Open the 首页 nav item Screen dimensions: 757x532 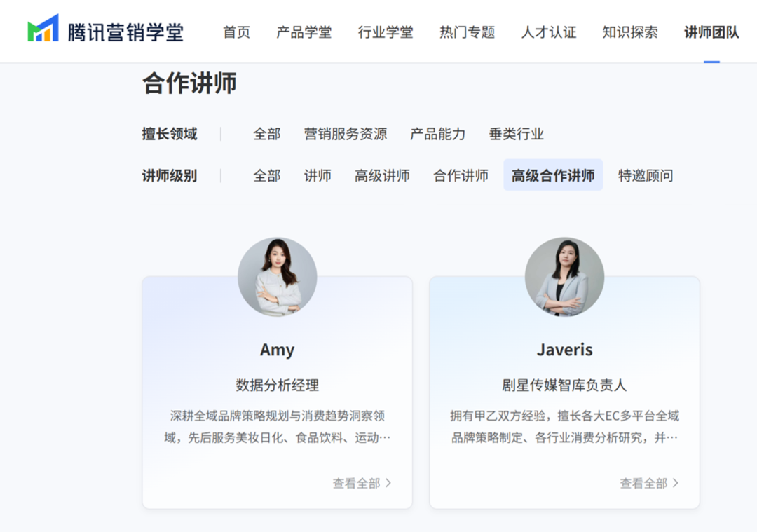[x=237, y=32]
